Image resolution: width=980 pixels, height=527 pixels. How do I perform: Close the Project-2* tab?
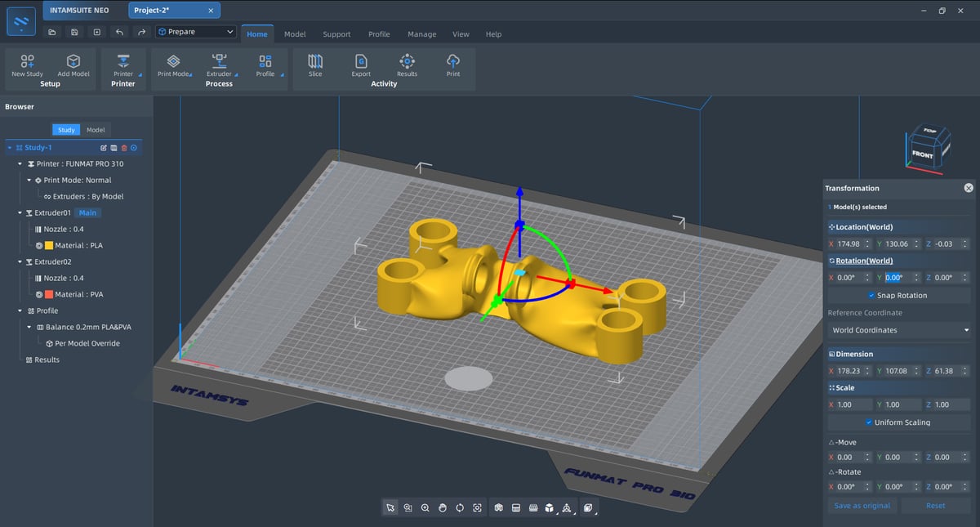click(x=211, y=11)
